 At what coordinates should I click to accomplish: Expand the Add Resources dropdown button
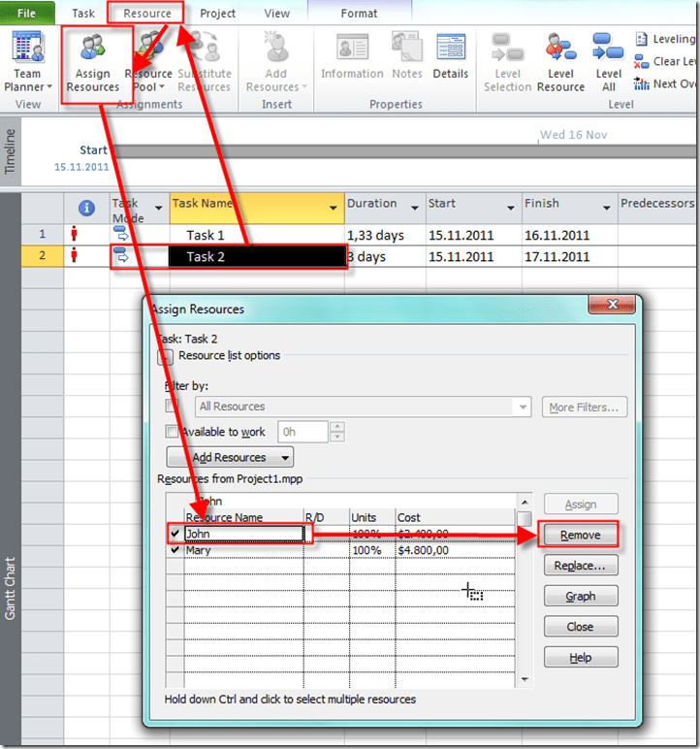pos(230,457)
